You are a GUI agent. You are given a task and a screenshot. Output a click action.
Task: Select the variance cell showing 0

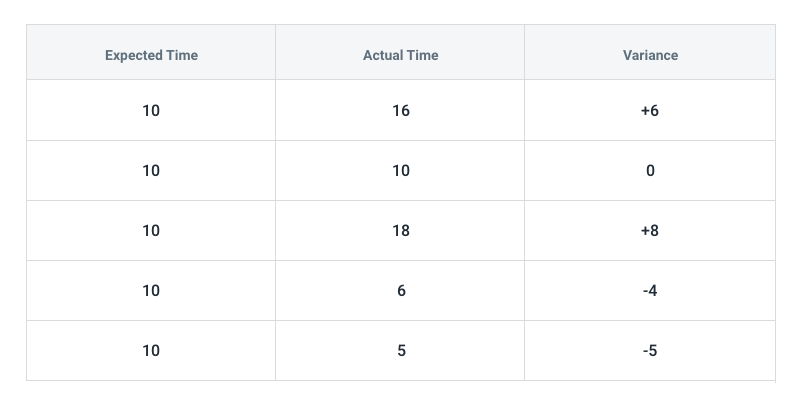pos(650,170)
